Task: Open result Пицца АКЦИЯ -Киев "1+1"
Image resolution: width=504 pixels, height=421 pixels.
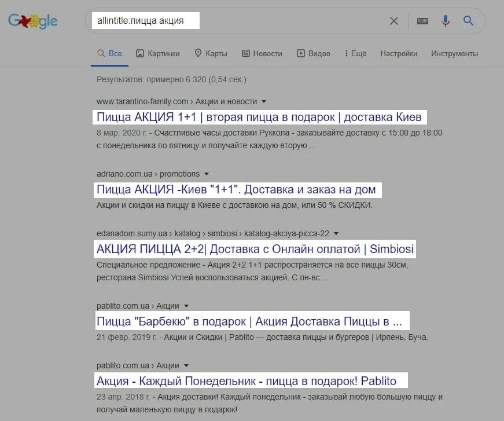Action: click(236, 189)
